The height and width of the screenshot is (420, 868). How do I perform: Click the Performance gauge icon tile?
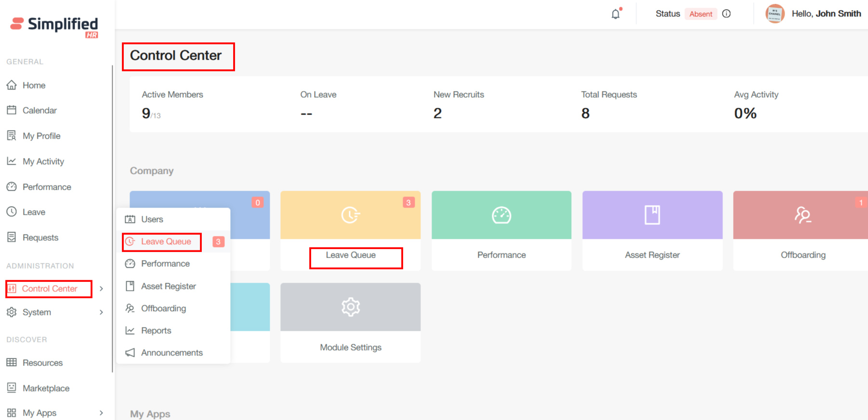point(501,215)
